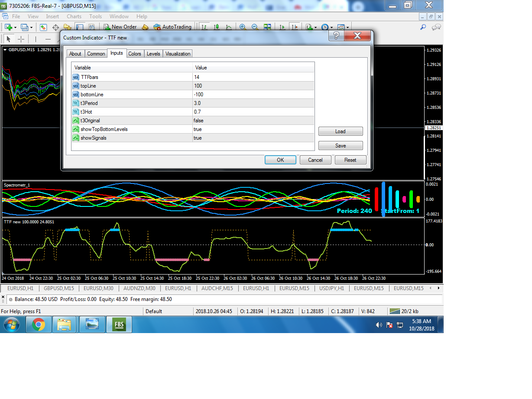Toggle the chart Auto Scroll button
Screen dimensions: 532x399
pyautogui.click(x=282, y=27)
